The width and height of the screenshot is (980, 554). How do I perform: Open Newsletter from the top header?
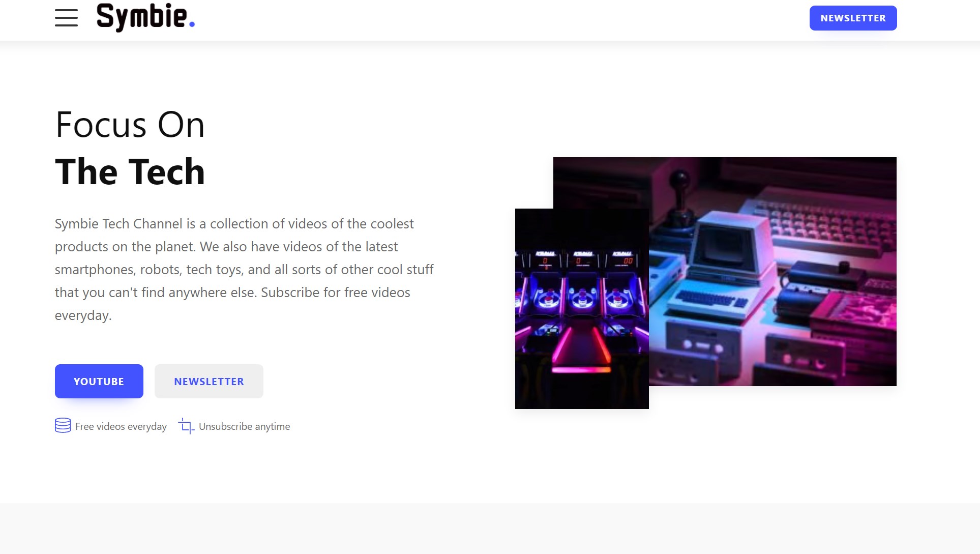coord(853,18)
